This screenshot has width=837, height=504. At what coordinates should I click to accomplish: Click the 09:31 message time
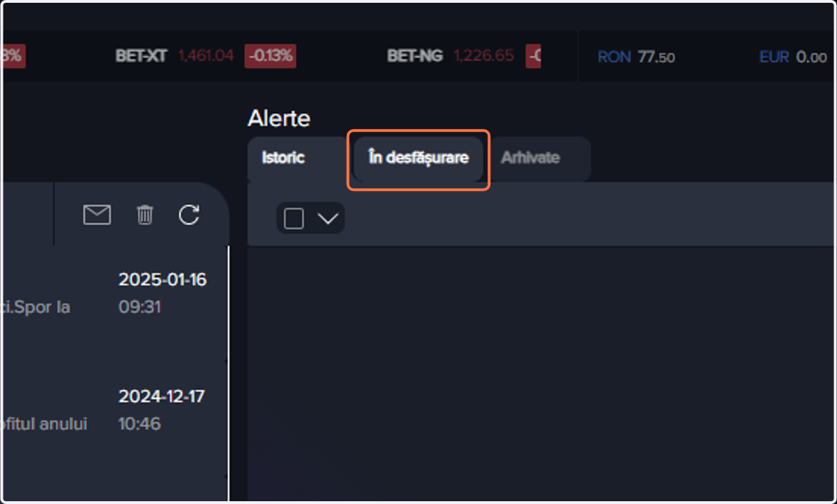click(x=139, y=307)
